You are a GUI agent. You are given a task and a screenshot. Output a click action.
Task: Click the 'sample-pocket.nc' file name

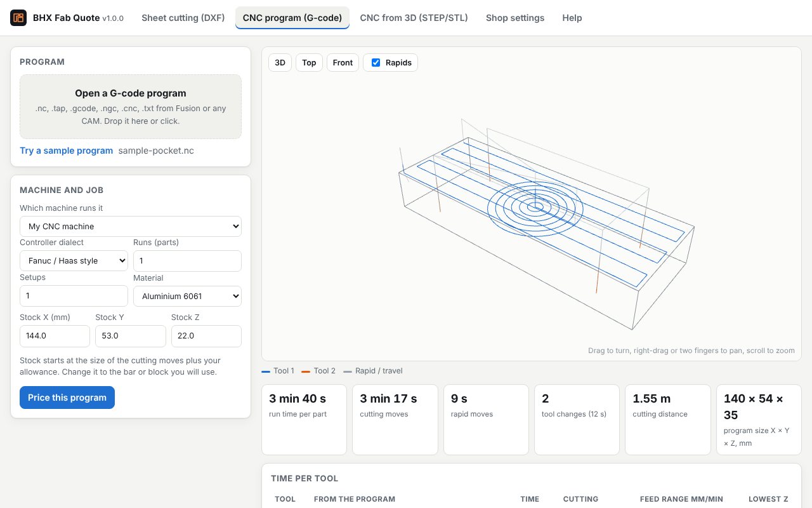coord(156,150)
